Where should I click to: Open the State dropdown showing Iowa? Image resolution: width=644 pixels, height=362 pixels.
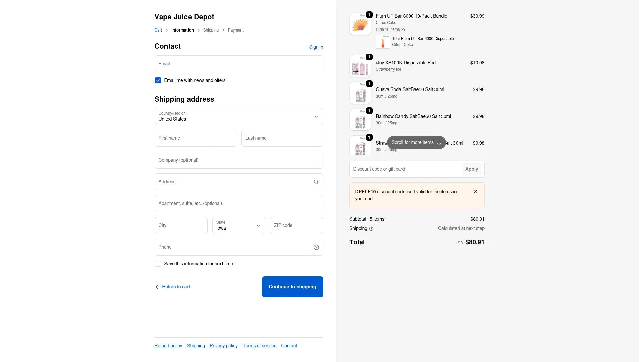click(238, 225)
